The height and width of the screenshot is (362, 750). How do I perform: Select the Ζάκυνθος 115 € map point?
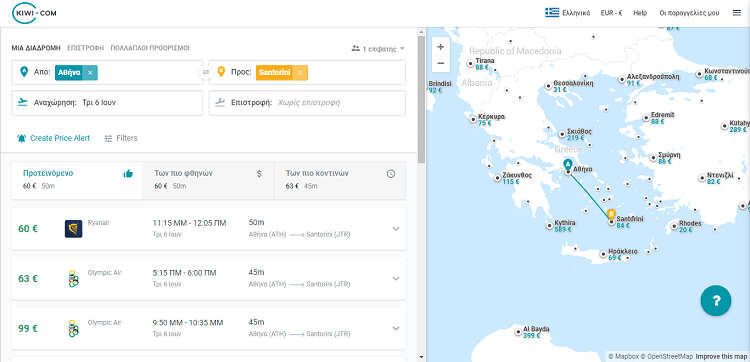(497, 178)
